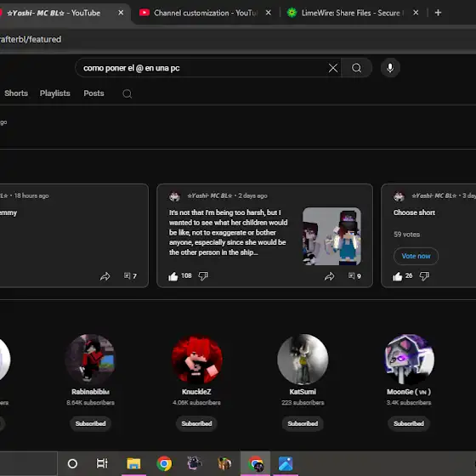The image size is (476, 476).
Task: Toggle Subscribed button under KatSumi
Action: [303, 423]
